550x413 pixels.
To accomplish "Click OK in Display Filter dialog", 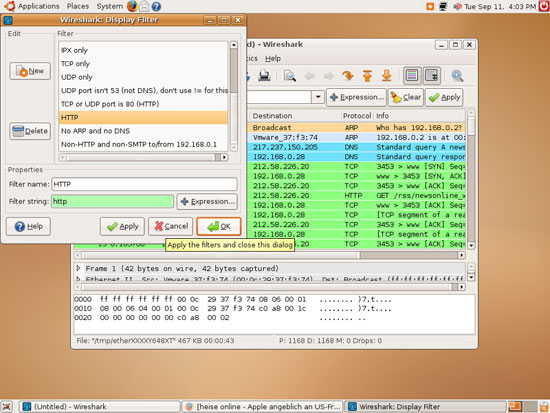I will (219, 226).
